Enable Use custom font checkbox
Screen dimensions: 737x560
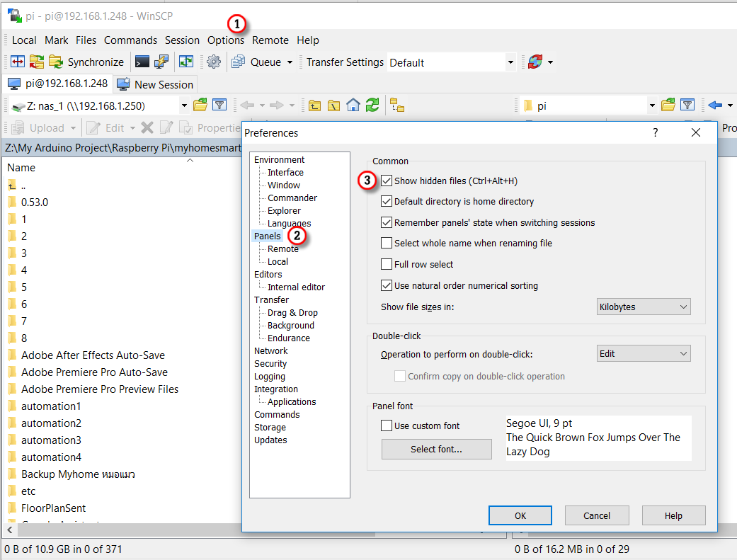(x=387, y=425)
